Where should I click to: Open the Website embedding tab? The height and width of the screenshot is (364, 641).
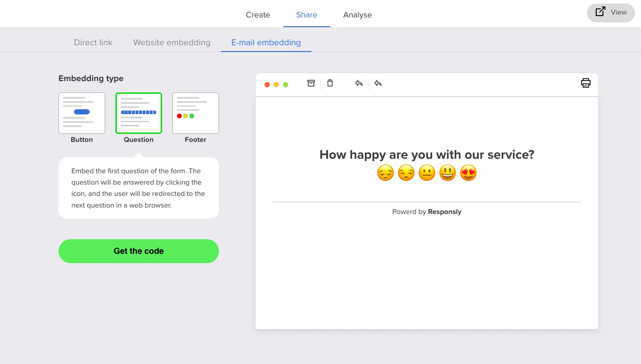pos(171,42)
